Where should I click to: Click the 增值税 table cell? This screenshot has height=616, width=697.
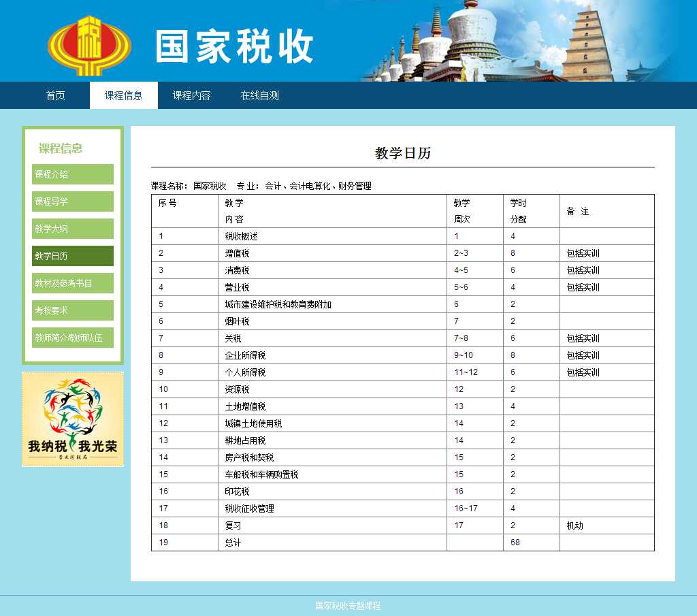pos(238,253)
